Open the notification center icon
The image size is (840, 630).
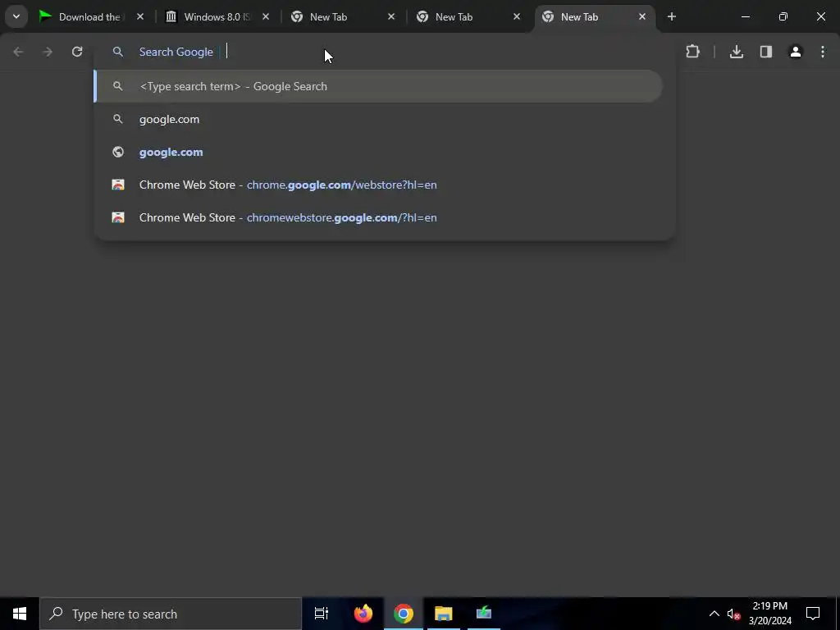pos(813,614)
